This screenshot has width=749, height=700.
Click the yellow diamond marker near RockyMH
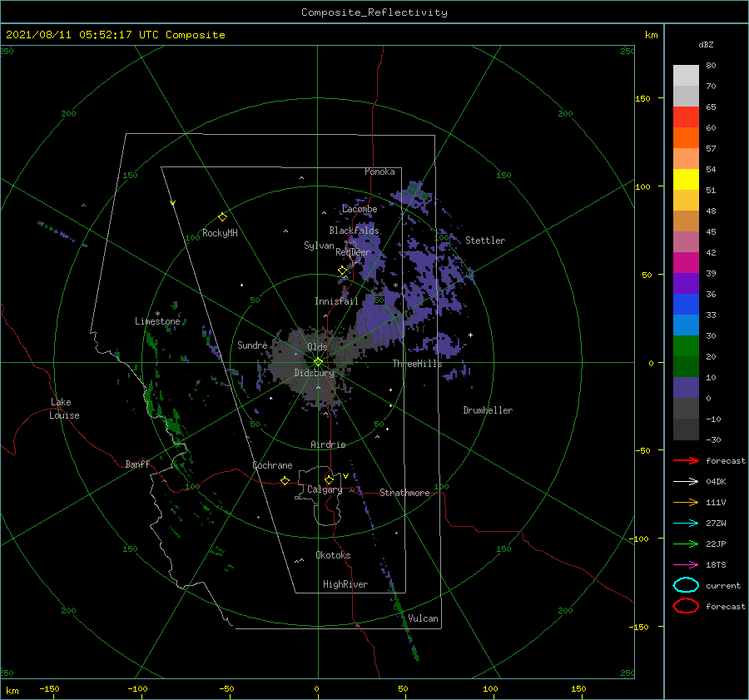222,217
